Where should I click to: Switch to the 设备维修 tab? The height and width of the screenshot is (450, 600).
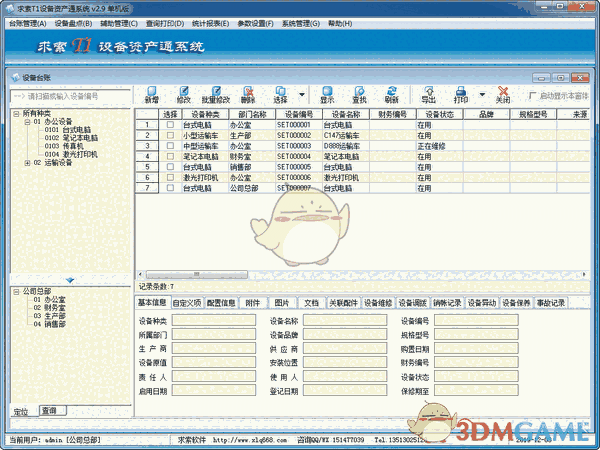378,303
